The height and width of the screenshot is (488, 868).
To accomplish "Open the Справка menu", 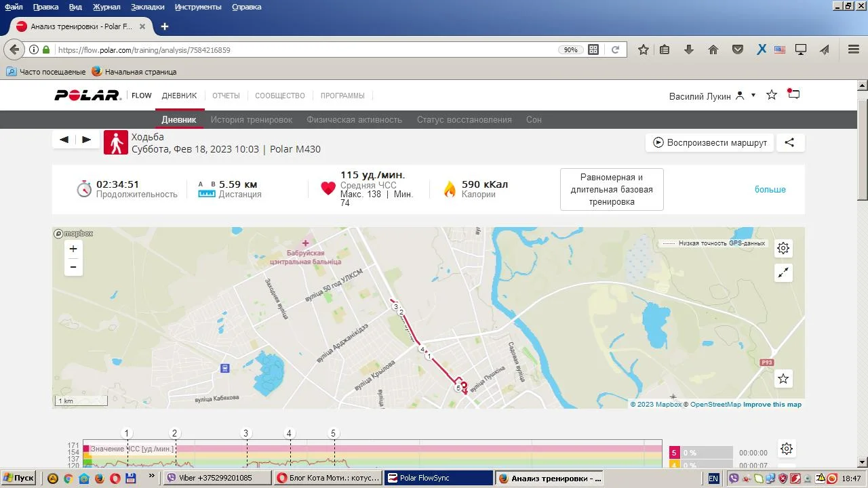I will coord(247,7).
